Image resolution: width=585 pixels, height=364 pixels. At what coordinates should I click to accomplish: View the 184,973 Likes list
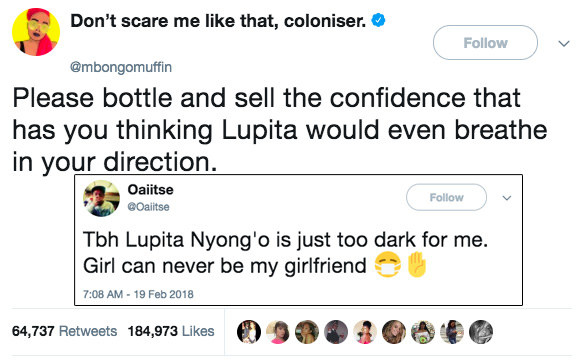click(x=171, y=331)
